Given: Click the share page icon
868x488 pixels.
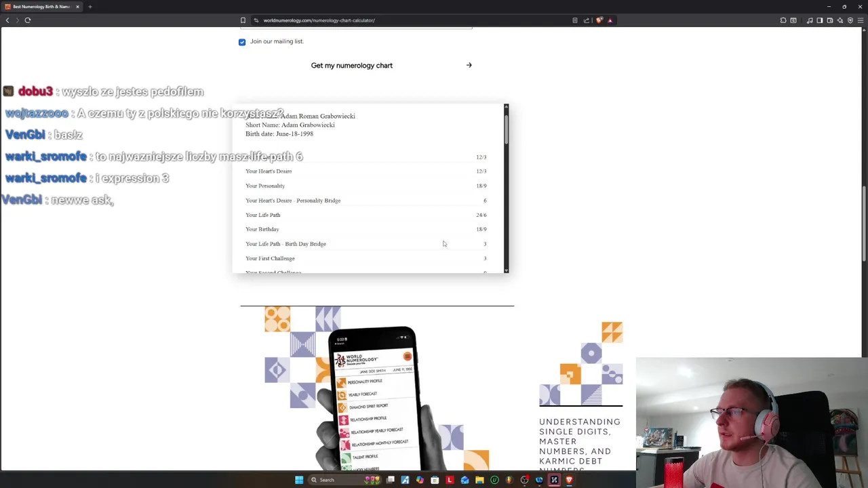Looking at the screenshot, I should click(587, 20).
